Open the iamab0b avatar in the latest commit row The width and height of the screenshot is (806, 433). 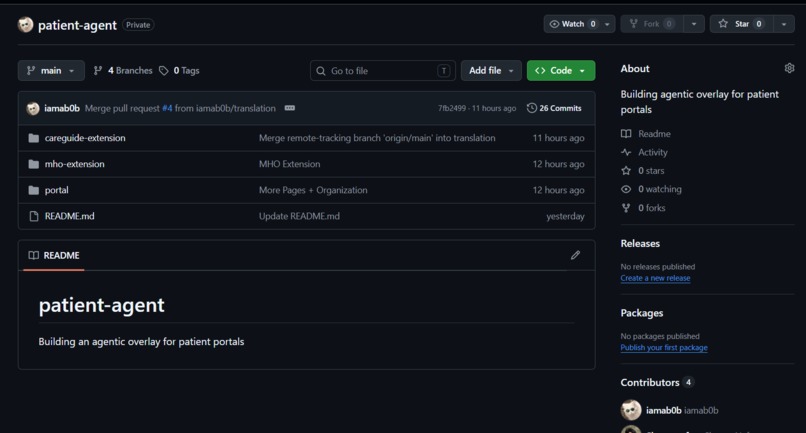point(33,108)
